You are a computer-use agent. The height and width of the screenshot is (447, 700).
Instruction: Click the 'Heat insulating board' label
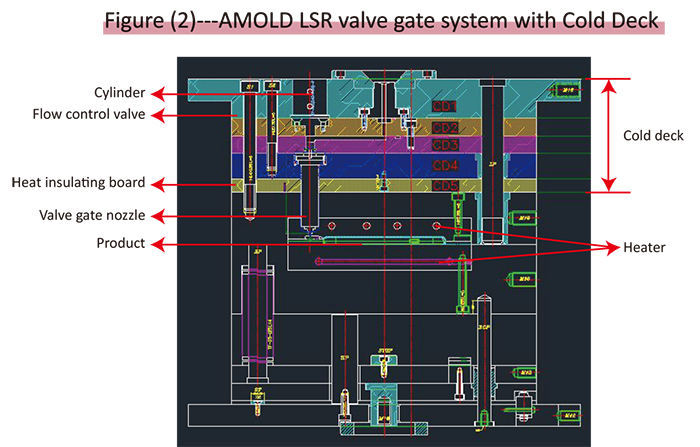pos(78,183)
